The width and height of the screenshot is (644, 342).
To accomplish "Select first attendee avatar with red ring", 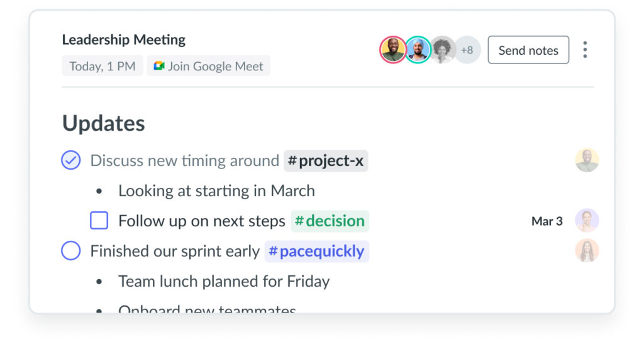I will (x=392, y=50).
